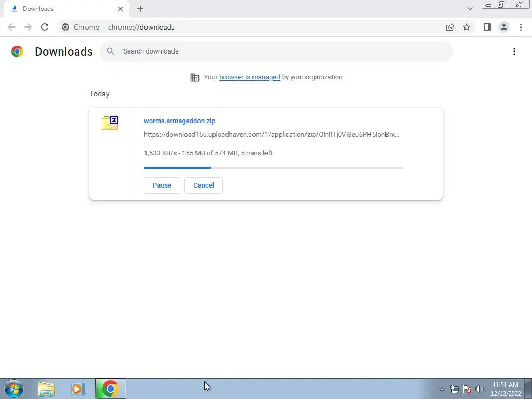Click the volume speaker tray icon
Screen dimensions: 532x399
(x=480, y=389)
